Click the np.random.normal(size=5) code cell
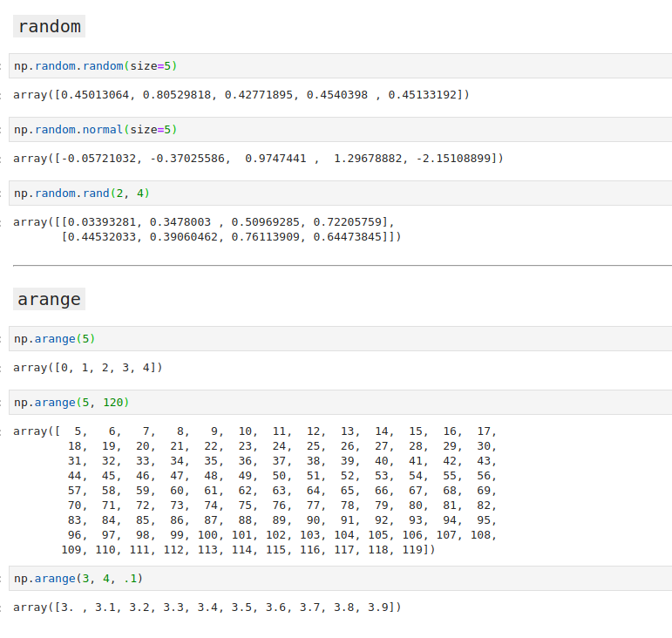Viewport: 672px width, 638px height. pos(340,129)
